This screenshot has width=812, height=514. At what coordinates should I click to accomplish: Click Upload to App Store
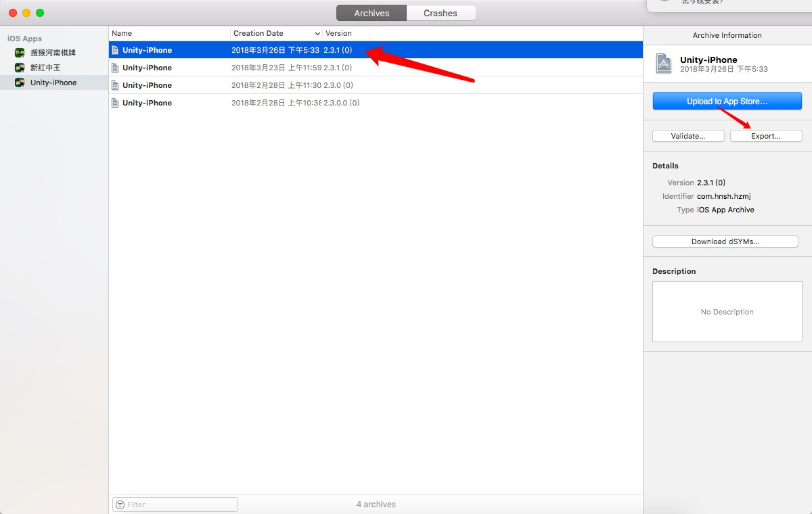point(727,100)
